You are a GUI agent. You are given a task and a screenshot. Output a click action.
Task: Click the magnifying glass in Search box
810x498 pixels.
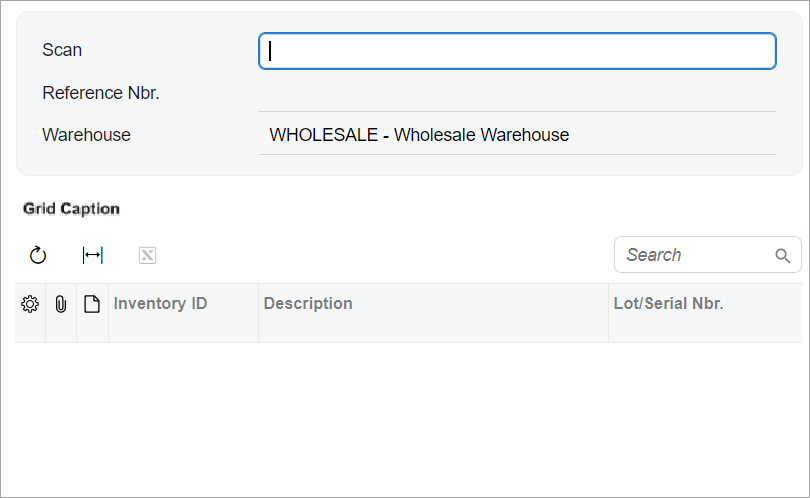783,255
